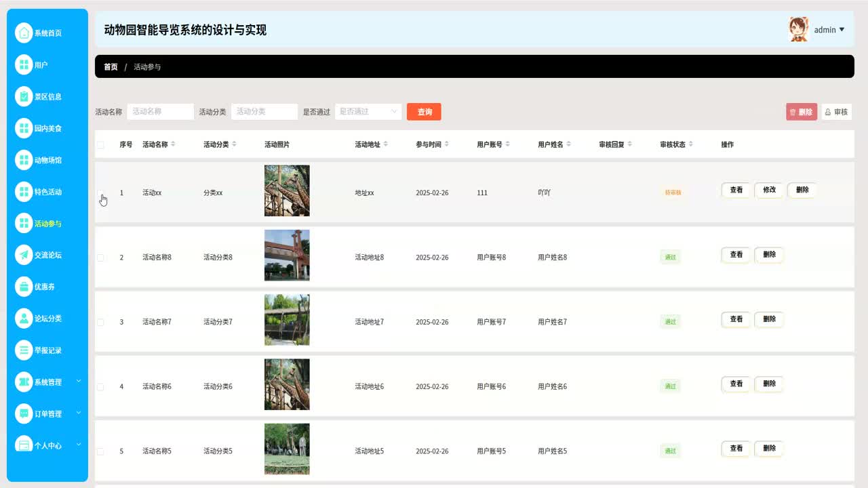Screen dimensions: 868x488
Task: Open the 是否通过 dropdown
Action: click(x=368, y=112)
